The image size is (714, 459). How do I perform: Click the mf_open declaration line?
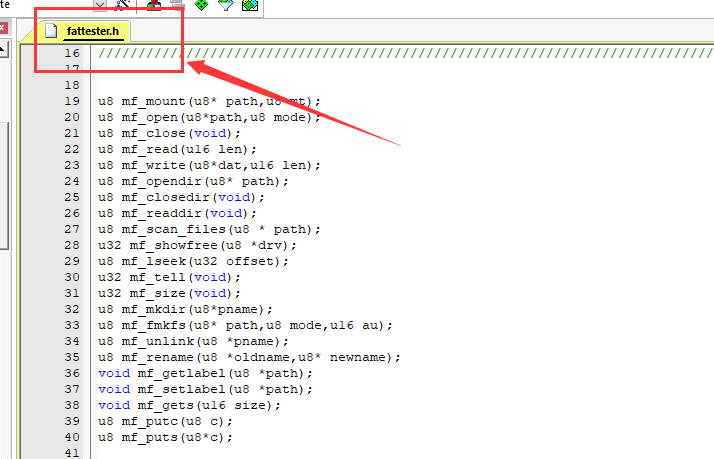tap(209, 117)
